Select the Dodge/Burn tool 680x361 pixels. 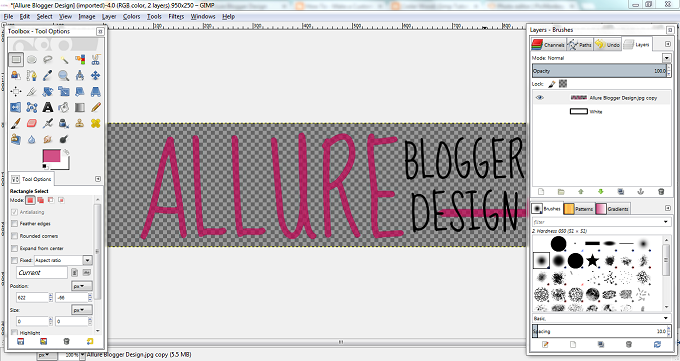tap(64, 139)
